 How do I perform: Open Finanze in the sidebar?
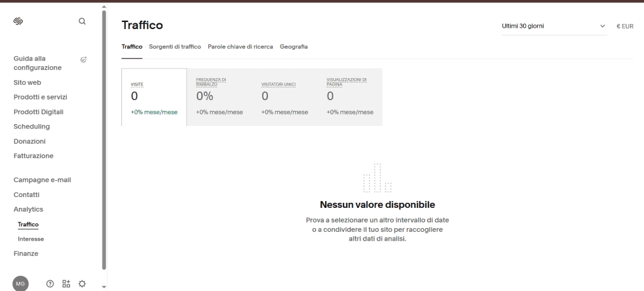26,254
